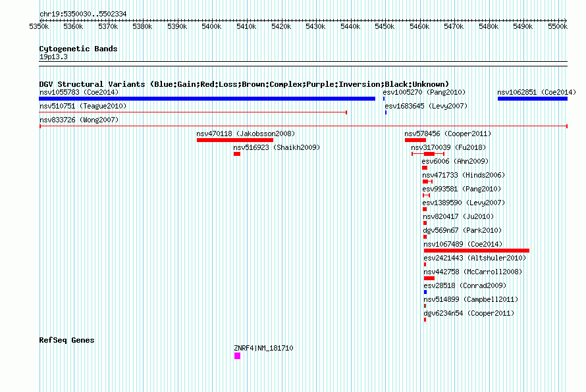586x392 pixels.
Task: Click the 5350k ruler position
Action: point(39,26)
